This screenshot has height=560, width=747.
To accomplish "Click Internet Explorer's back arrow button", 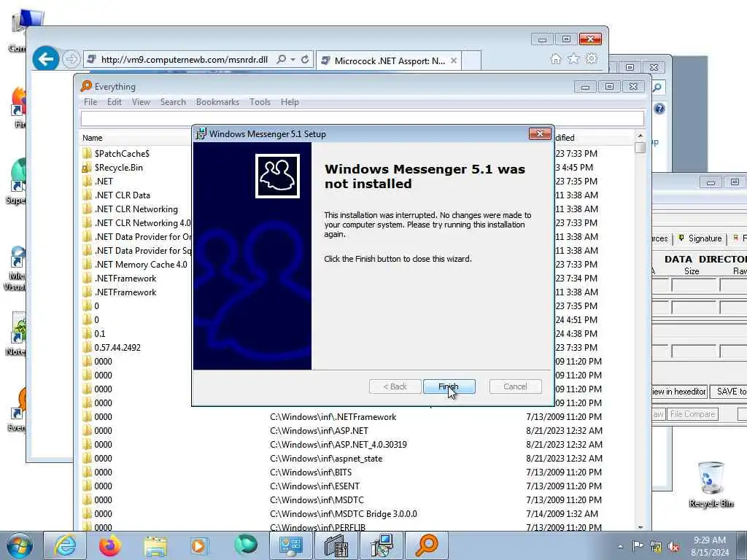I will tap(46, 59).
